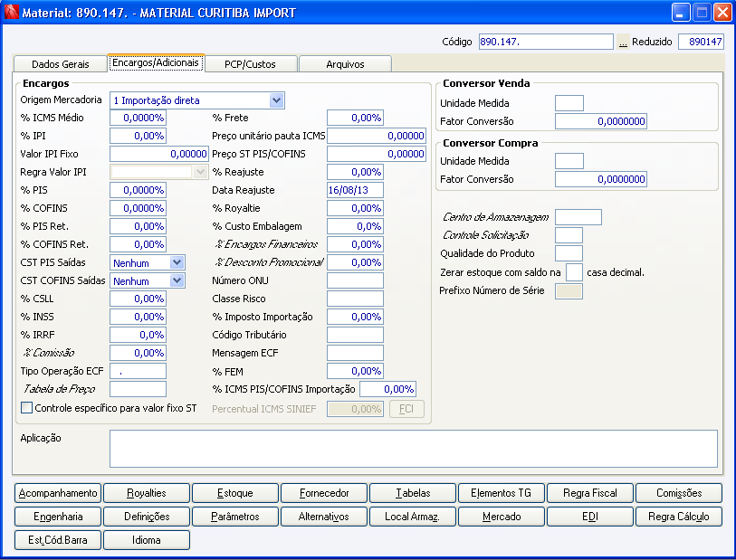Click the Conversor Venda Unidade Medida field
Viewport: 736px width, 560px height.
[x=569, y=103]
